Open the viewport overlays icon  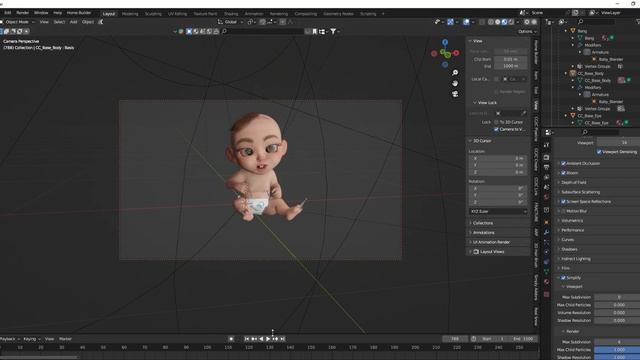[x=466, y=22]
